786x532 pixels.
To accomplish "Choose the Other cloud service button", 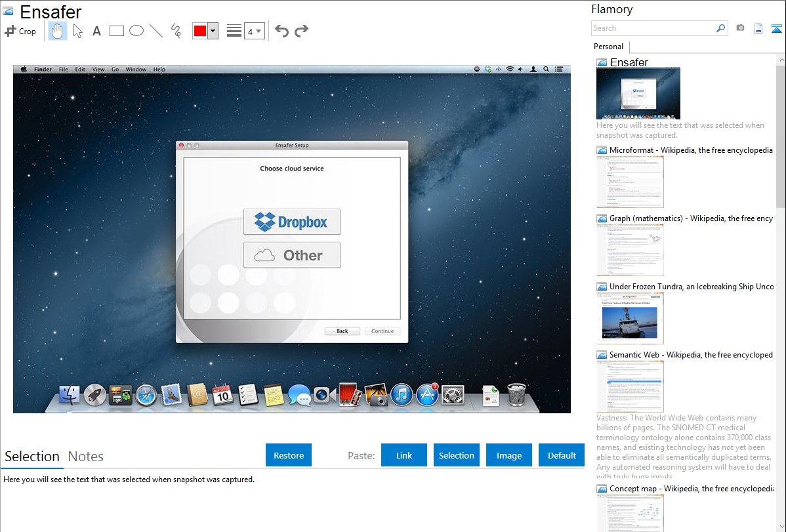I will (292, 255).
